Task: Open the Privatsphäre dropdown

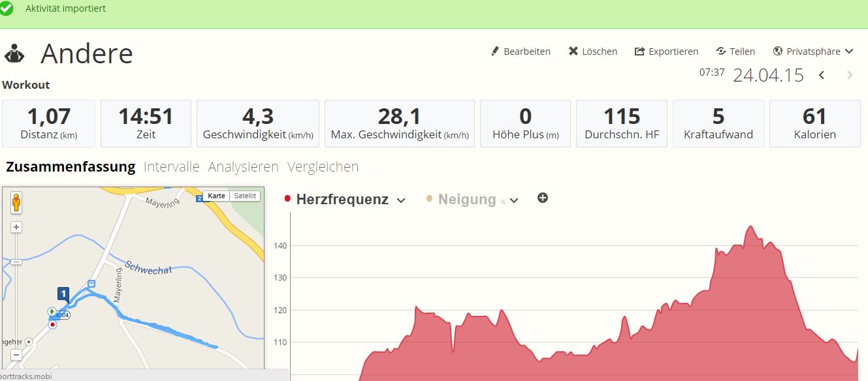Action: (813, 51)
